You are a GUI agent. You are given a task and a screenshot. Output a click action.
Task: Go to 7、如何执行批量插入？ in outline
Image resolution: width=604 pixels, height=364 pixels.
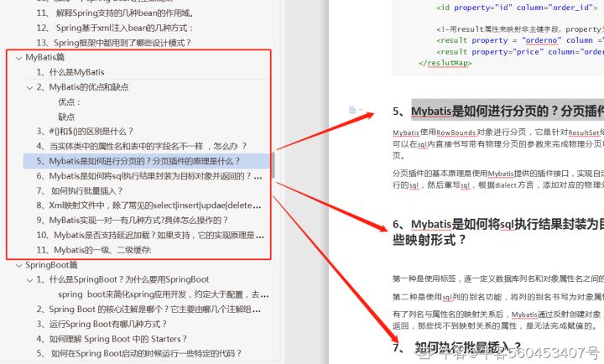80,190
